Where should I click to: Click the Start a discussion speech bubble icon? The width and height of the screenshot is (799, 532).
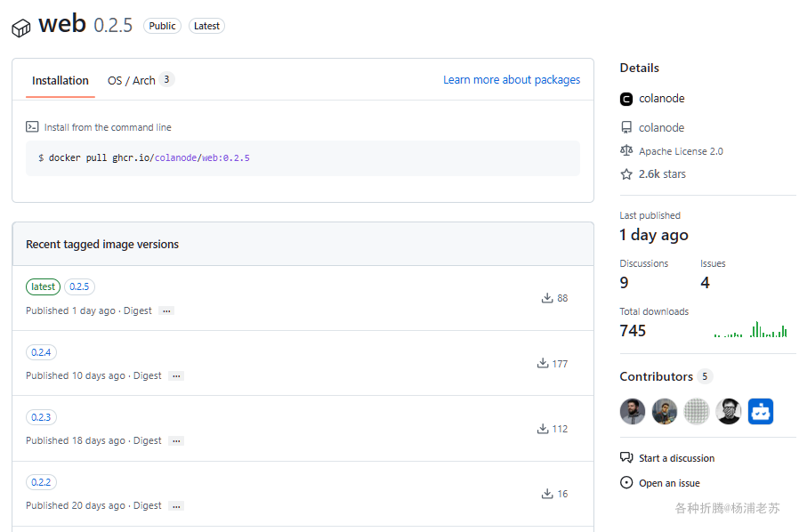click(x=626, y=457)
